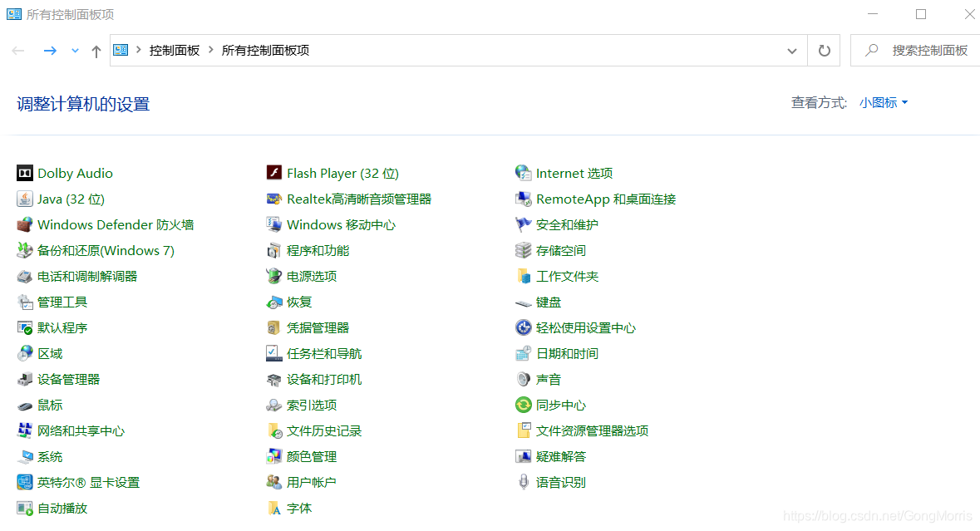Click the control panel title bar icon
Image resolution: width=980 pixels, height=531 pixels.
click(14, 14)
